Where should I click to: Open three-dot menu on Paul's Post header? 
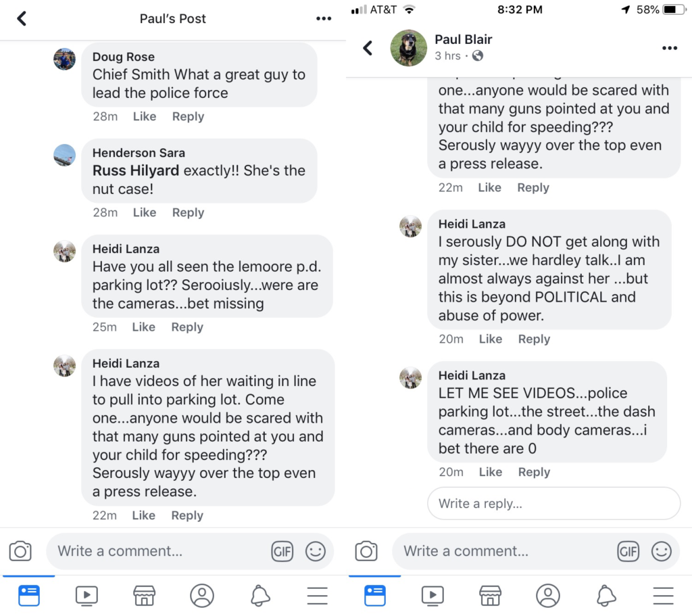[324, 18]
